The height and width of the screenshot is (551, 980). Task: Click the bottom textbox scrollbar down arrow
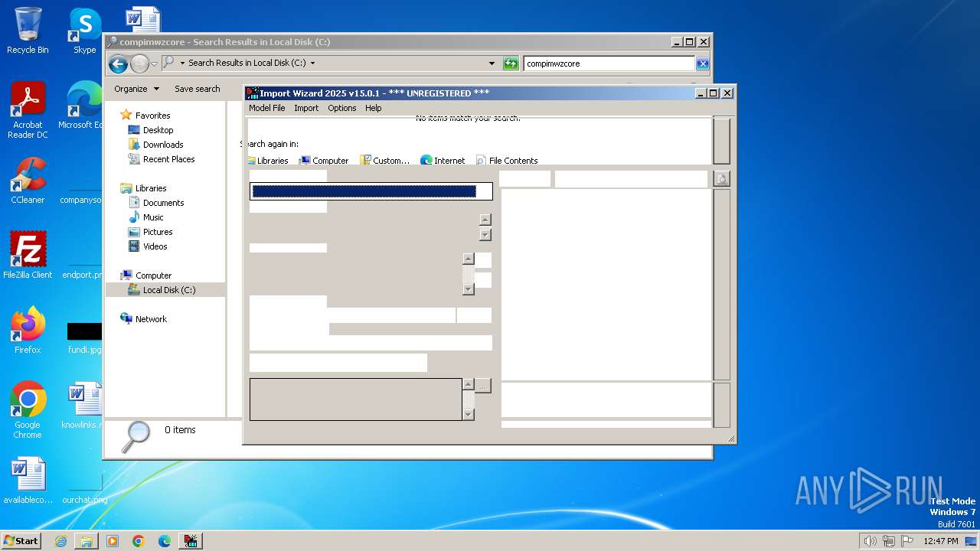[469, 415]
